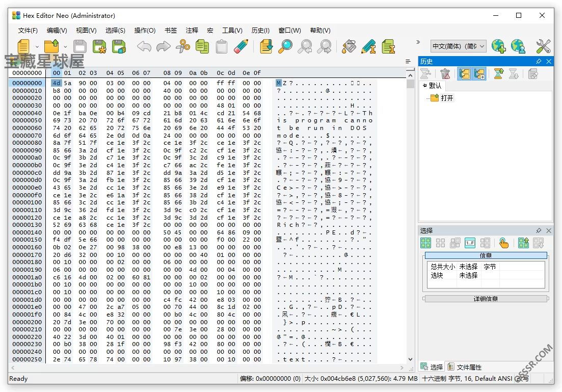Click the hex view scroll up arrow
The image size is (562, 392).
410,75
